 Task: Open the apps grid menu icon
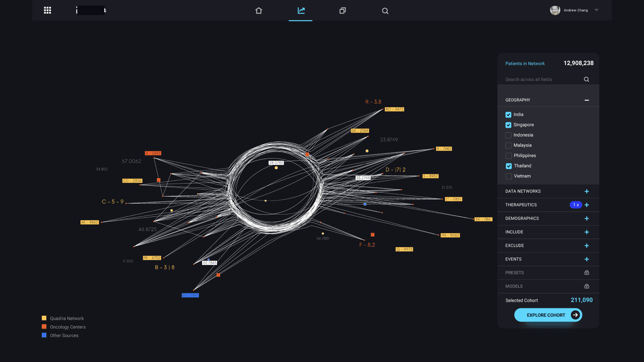click(x=48, y=10)
